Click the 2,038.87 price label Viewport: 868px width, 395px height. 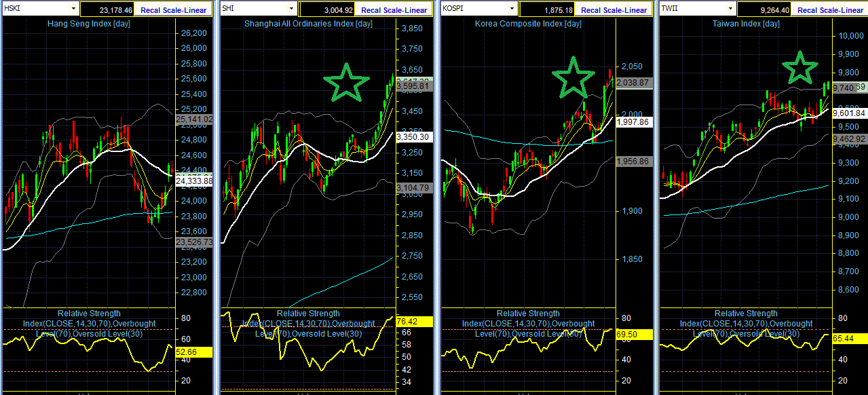[x=635, y=82]
